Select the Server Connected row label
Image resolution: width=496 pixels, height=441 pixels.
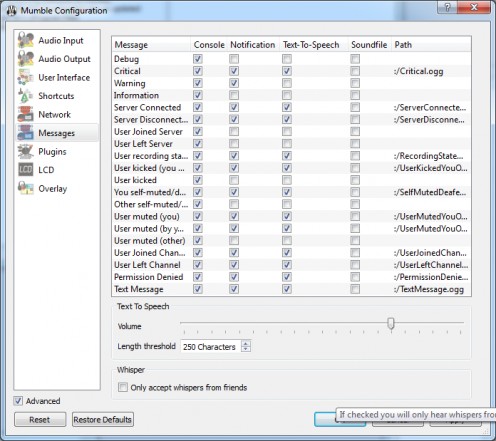click(x=147, y=108)
